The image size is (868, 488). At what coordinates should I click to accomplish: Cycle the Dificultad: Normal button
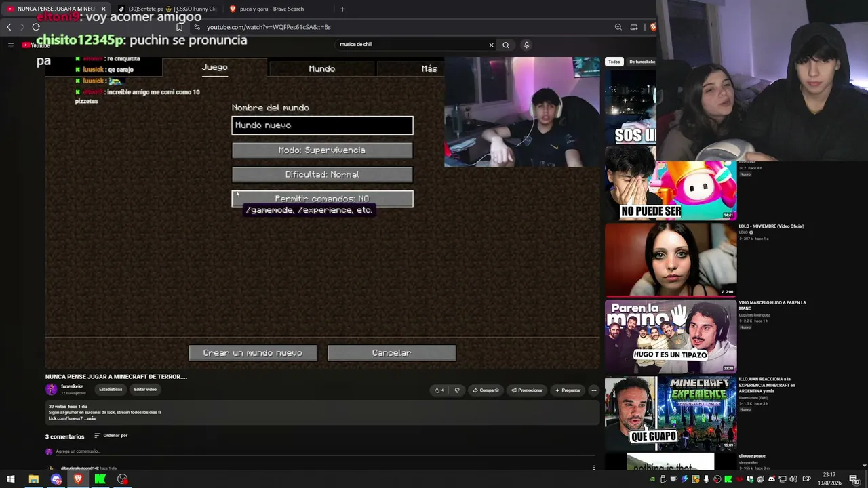point(322,175)
